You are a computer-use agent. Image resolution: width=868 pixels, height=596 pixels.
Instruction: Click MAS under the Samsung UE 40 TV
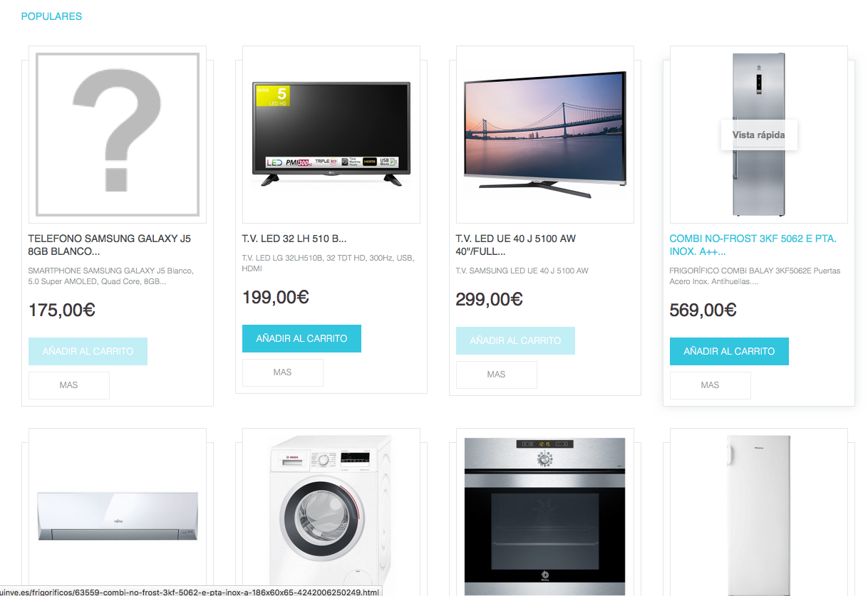(x=497, y=375)
